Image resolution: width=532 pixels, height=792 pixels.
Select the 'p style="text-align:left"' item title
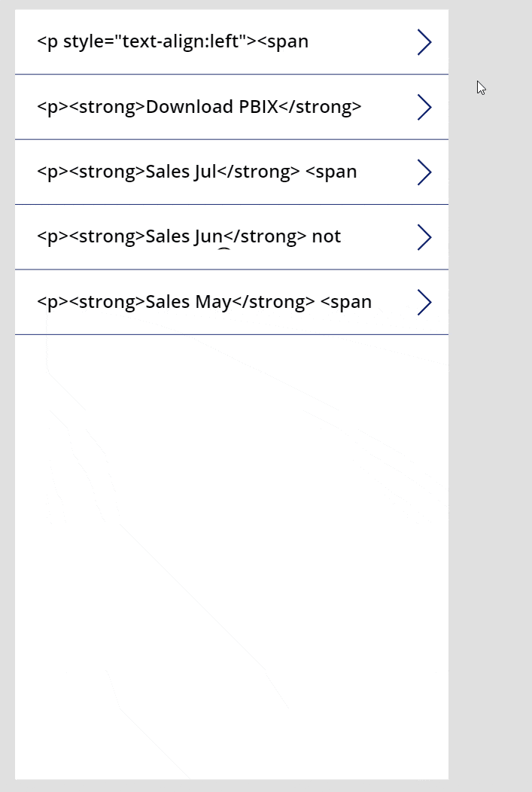(172, 41)
